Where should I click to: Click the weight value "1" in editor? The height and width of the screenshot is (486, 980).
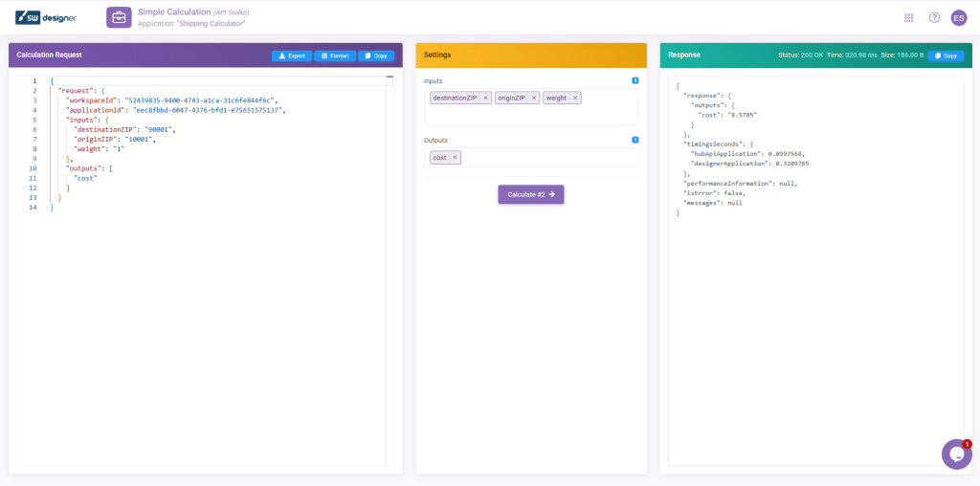(x=119, y=149)
